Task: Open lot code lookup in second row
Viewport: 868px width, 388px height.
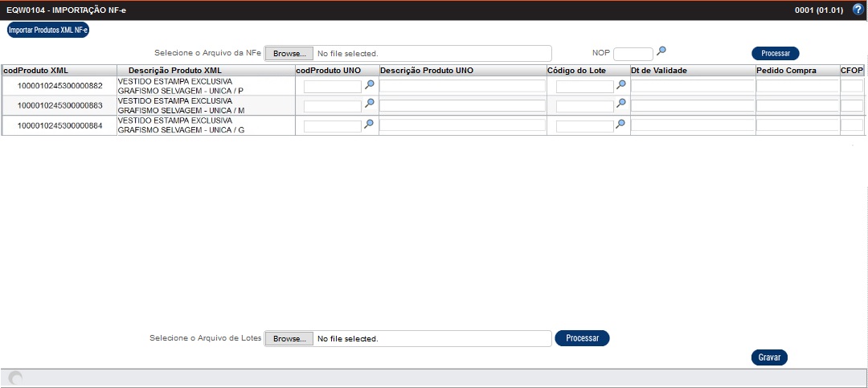Action: coord(621,104)
